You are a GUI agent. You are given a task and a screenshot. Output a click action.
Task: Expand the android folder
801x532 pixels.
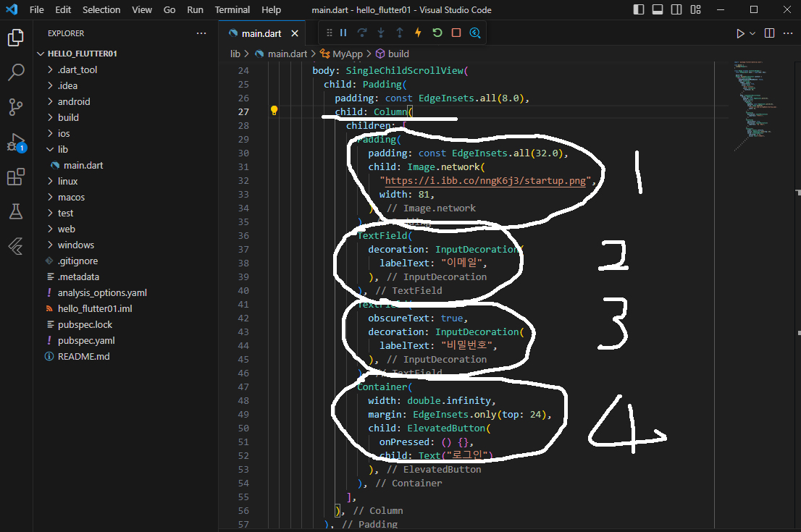126,101
